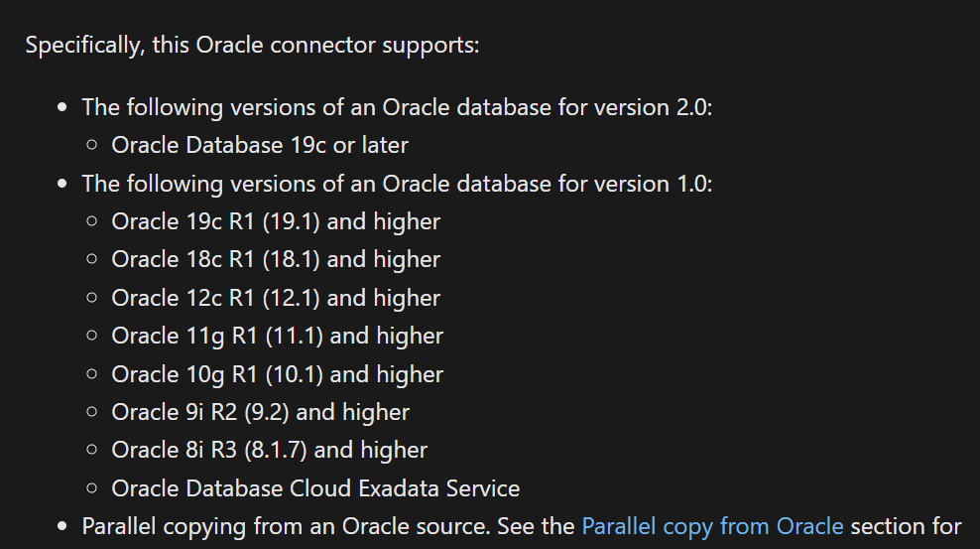Image resolution: width=980 pixels, height=549 pixels.
Task: Select the 'Oracle 10g R1 (10.1)' list item
Action: click(277, 374)
